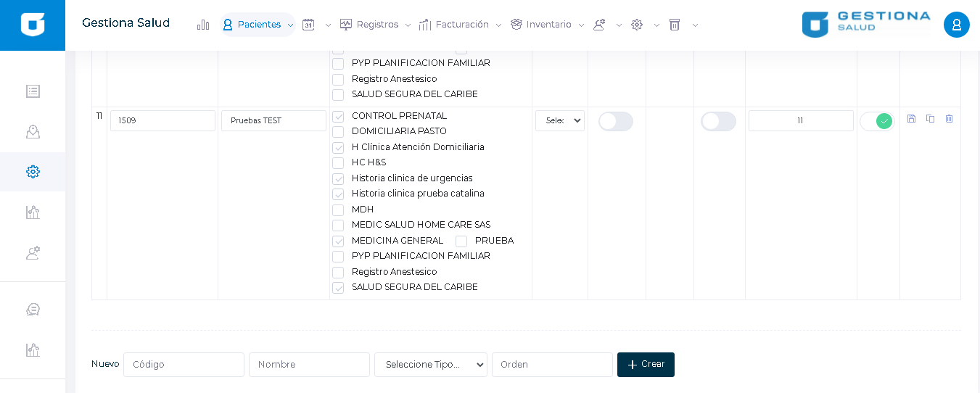This screenshot has width=980, height=393.
Task: Check the DOMICILIARIA PASTO checkbox
Action: click(338, 132)
